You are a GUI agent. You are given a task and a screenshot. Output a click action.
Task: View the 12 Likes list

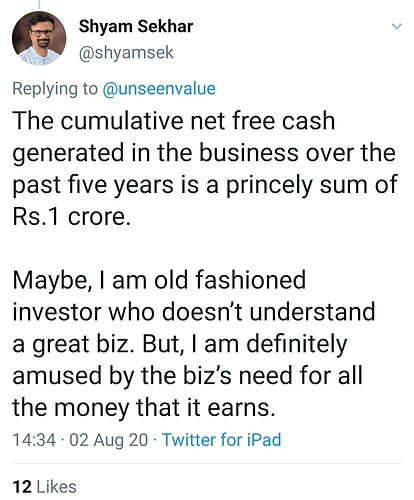tap(45, 487)
